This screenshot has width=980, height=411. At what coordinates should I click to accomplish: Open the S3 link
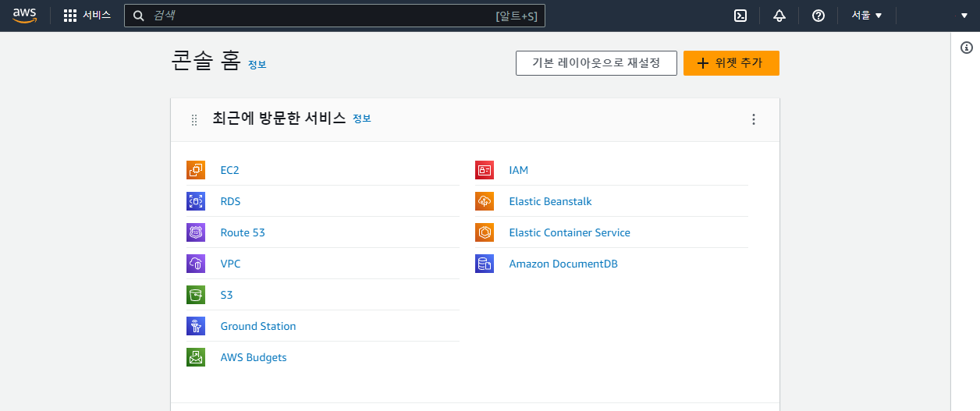pyautogui.click(x=227, y=295)
